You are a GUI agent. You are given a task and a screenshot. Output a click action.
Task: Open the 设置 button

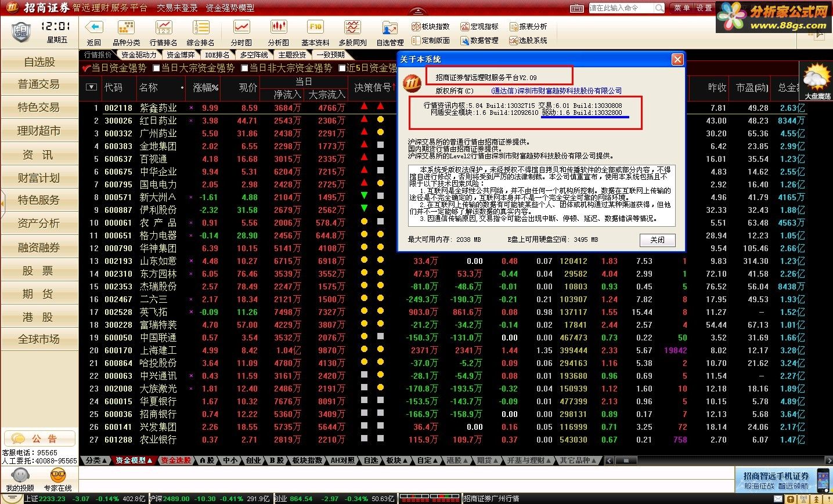pyautogui.click(x=704, y=8)
